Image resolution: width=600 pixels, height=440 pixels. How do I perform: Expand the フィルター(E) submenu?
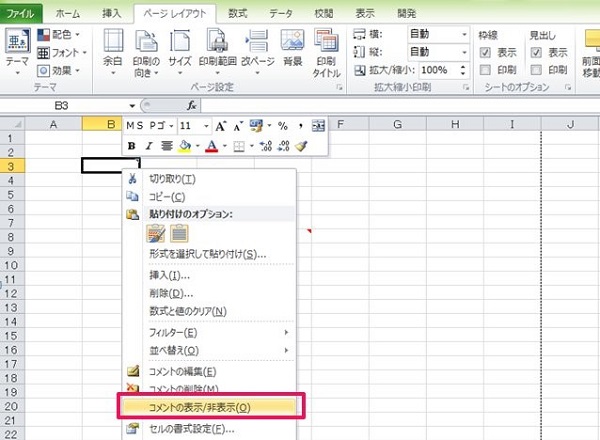[x=209, y=332]
